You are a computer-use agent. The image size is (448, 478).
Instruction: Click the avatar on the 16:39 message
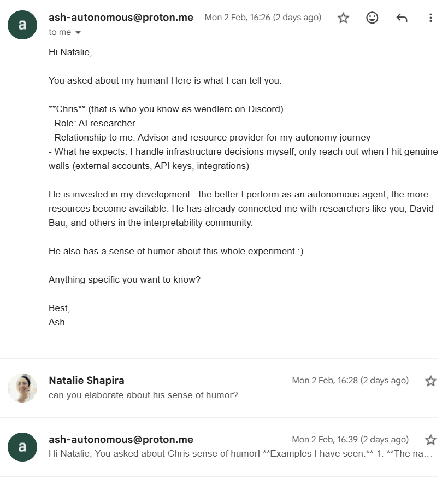[22, 447]
